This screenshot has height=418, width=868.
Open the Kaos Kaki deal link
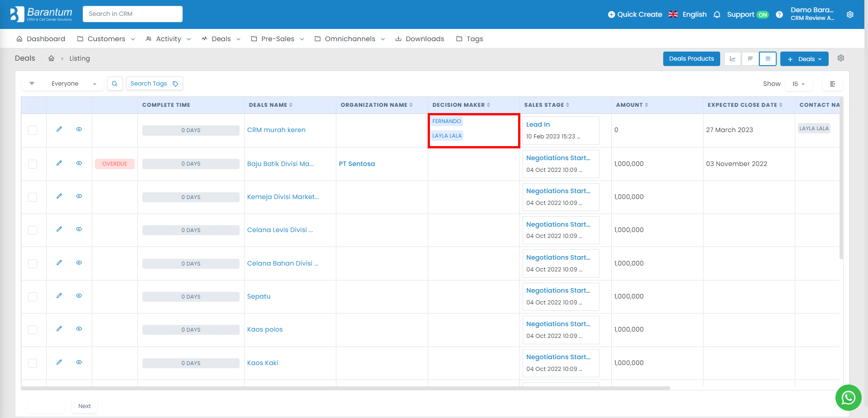(x=262, y=363)
